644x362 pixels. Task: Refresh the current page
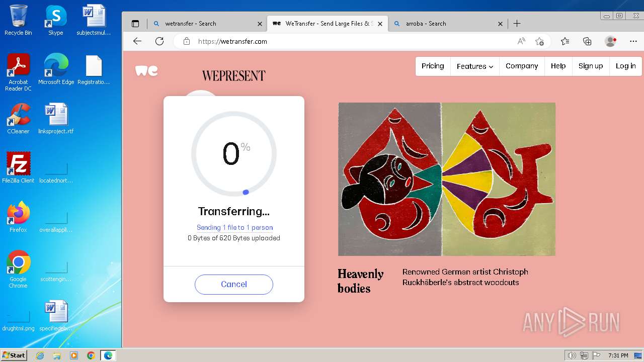pyautogui.click(x=159, y=41)
